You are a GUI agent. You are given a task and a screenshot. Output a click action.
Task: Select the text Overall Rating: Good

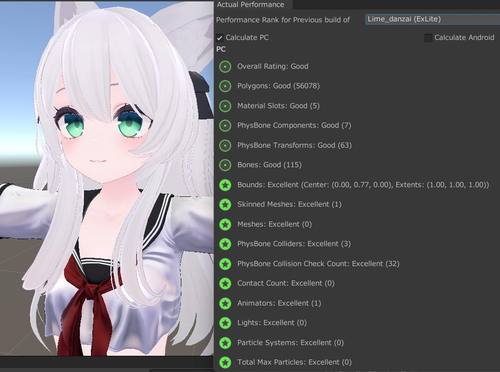click(273, 66)
